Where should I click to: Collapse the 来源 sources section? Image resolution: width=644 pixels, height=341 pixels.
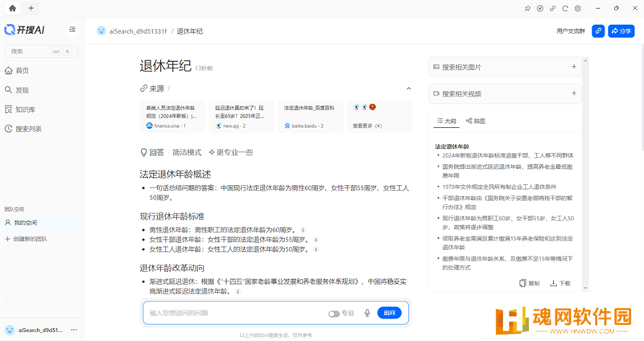(x=409, y=88)
